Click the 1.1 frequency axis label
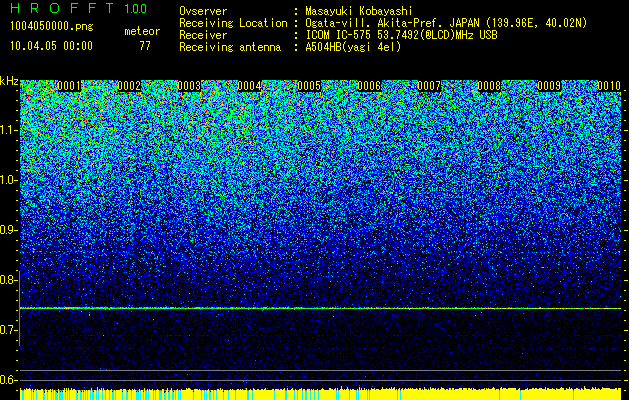 (9, 130)
